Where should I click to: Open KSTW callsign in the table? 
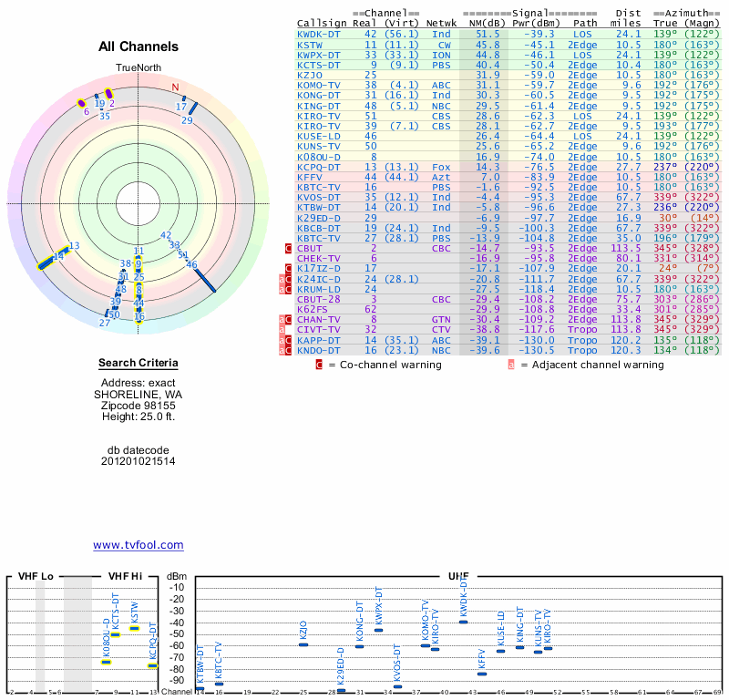(310, 44)
